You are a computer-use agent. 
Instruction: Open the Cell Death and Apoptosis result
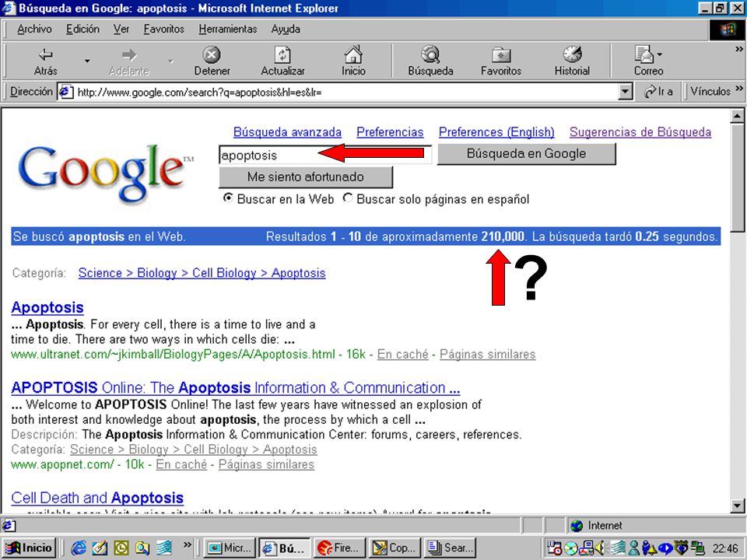(97, 498)
